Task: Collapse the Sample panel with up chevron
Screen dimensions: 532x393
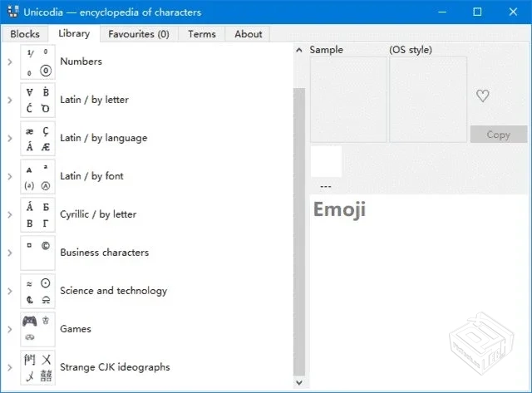Action: (299, 50)
